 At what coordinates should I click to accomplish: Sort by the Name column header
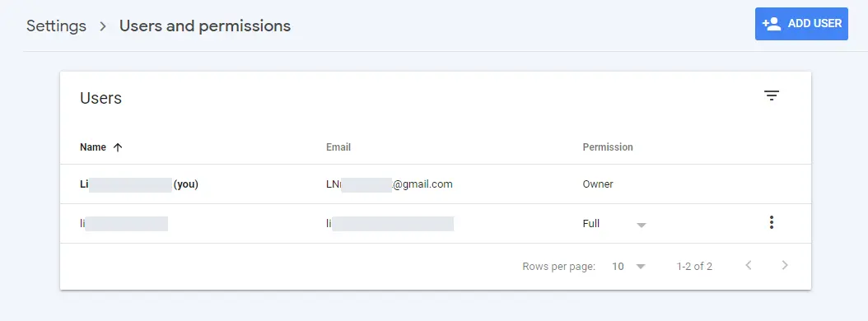pos(93,147)
